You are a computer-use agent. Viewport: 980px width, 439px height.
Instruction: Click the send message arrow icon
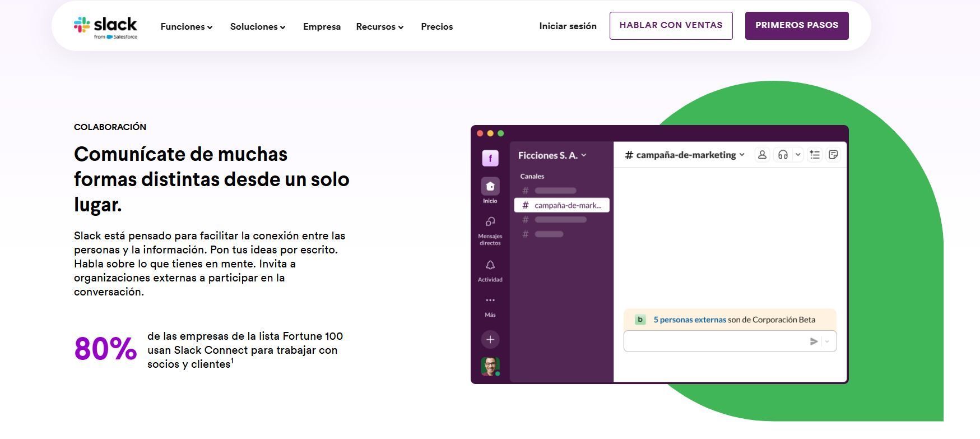[x=814, y=341]
